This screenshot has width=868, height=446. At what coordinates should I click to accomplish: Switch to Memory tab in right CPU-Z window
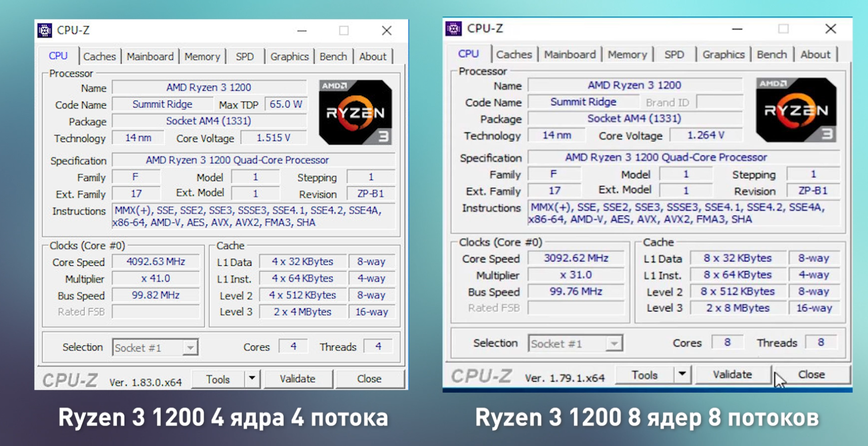click(x=627, y=54)
